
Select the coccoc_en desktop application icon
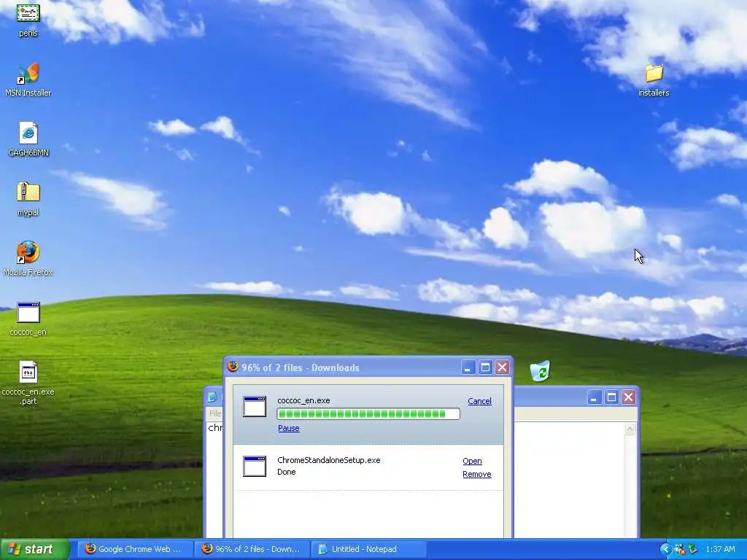click(x=28, y=319)
